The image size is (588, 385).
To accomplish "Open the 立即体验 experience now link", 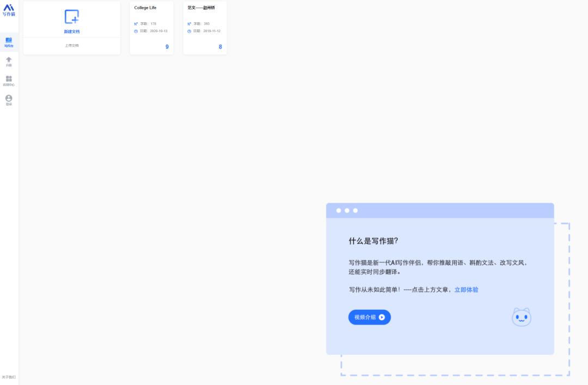I will [x=465, y=290].
